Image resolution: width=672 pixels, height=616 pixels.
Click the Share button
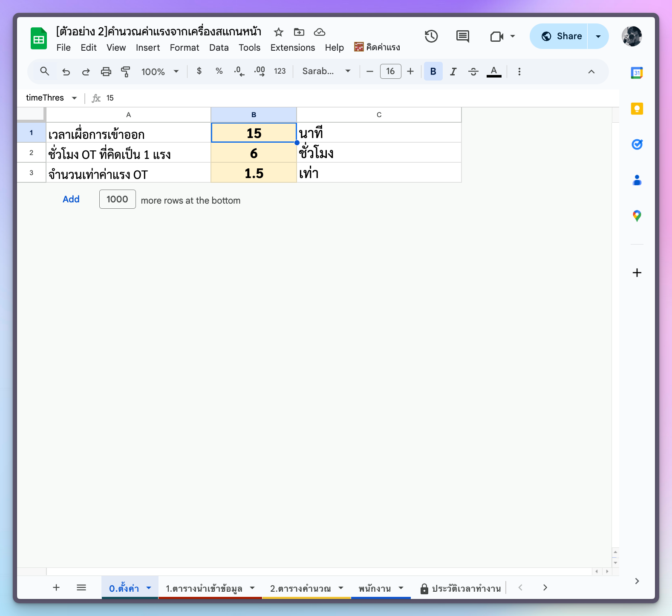point(561,36)
